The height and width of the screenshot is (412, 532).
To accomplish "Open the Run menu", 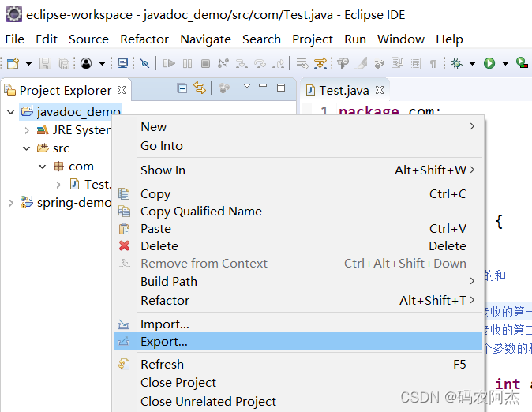I will (355, 39).
